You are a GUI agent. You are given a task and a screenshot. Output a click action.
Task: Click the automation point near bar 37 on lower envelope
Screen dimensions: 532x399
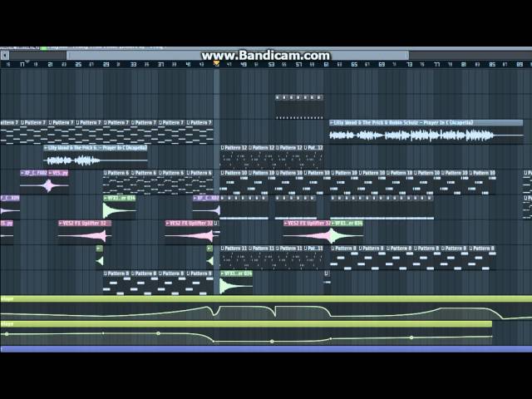(158, 333)
